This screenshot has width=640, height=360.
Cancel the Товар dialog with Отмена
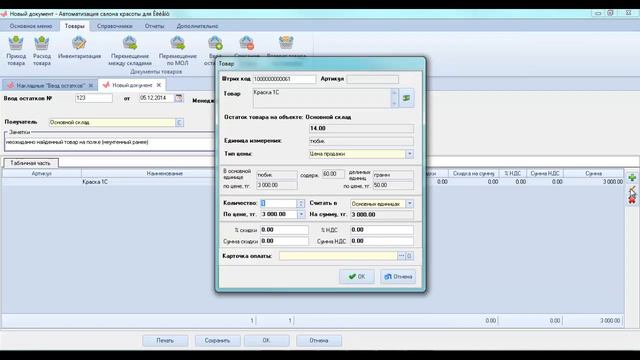(x=398, y=277)
